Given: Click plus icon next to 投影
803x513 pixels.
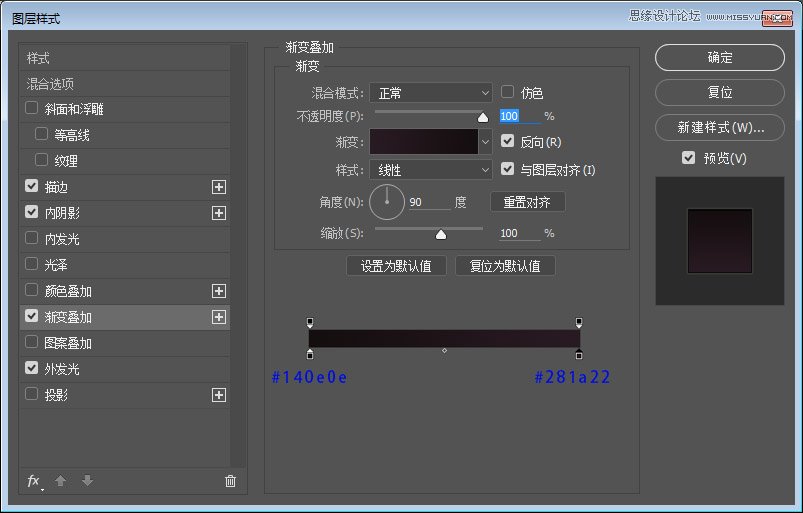Looking at the screenshot, I should 219,395.
